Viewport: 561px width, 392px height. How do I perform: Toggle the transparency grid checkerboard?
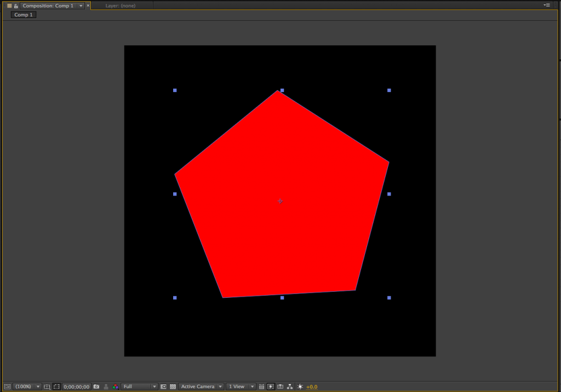tap(173, 387)
